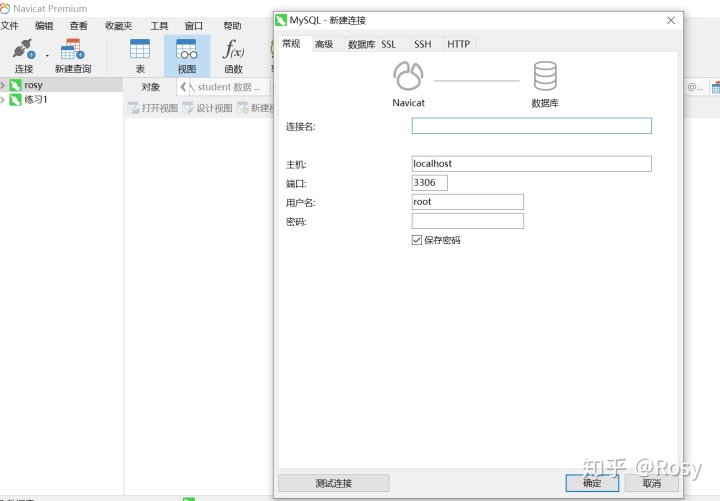This screenshot has width=720, height=501.
Task: Select the Table toolbar icon
Action: coord(140,49)
